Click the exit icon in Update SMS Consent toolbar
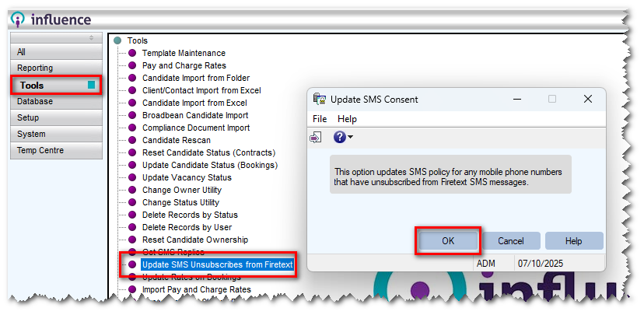Image resolution: width=644 pixels, height=315 pixels. pyautogui.click(x=315, y=138)
